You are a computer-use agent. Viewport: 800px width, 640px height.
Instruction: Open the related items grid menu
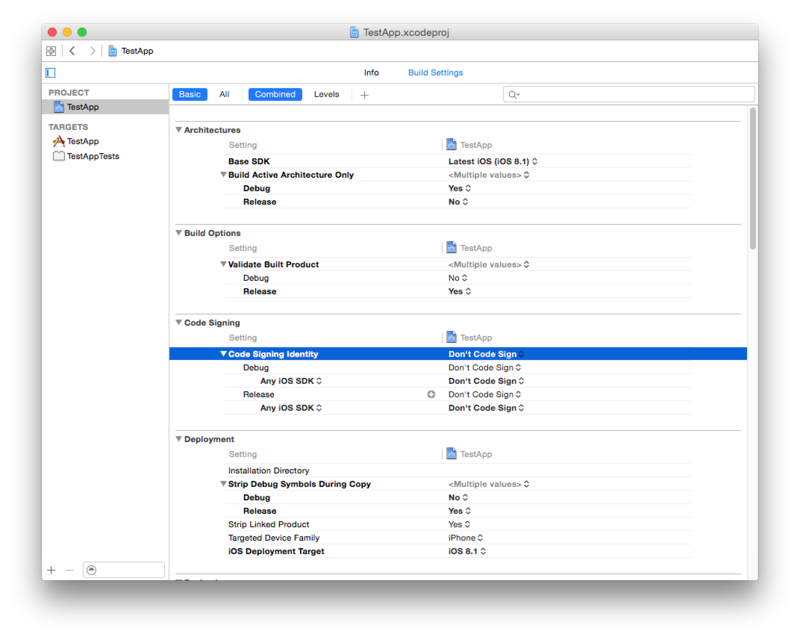click(x=51, y=51)
